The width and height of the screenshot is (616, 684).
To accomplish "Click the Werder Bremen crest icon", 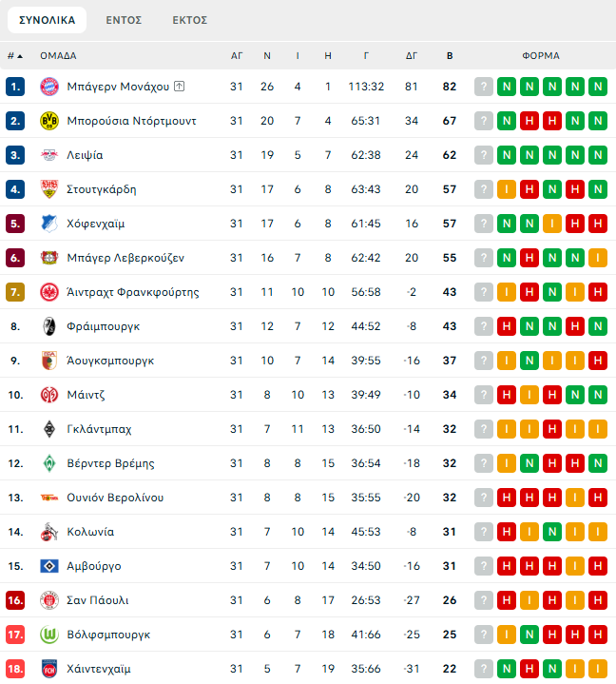I will pyautogui.click(x=49, y=463).
